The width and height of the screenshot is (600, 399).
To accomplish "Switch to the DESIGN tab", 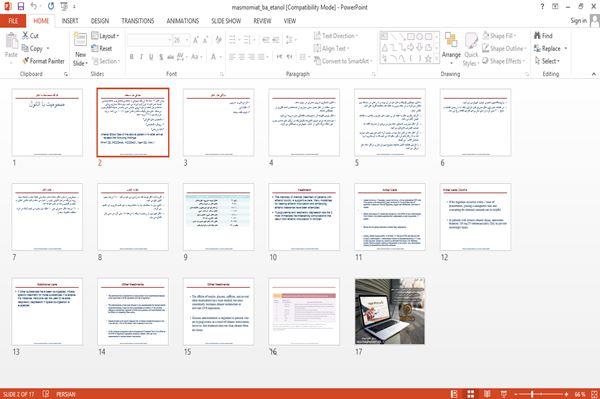I will point(100,21).
